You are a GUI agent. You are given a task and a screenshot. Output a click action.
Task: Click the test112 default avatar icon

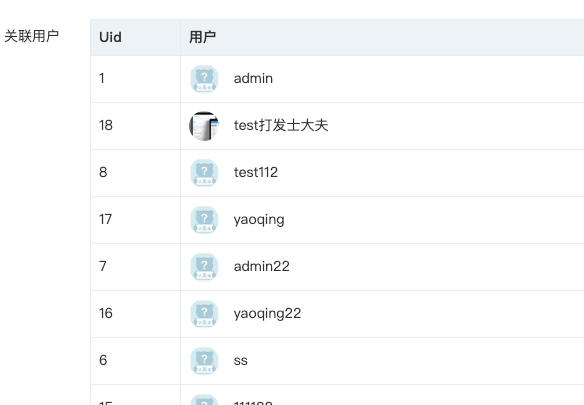204,173
